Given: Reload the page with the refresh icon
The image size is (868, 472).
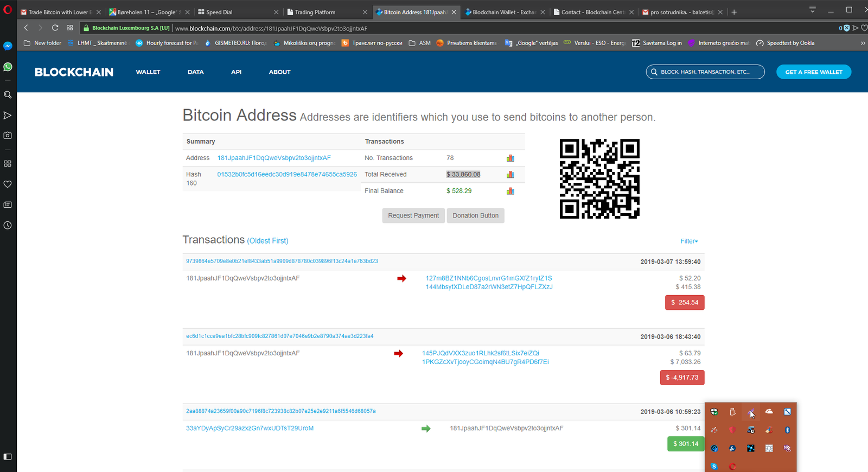Looking at the screenshot, I should pos(55,28).
